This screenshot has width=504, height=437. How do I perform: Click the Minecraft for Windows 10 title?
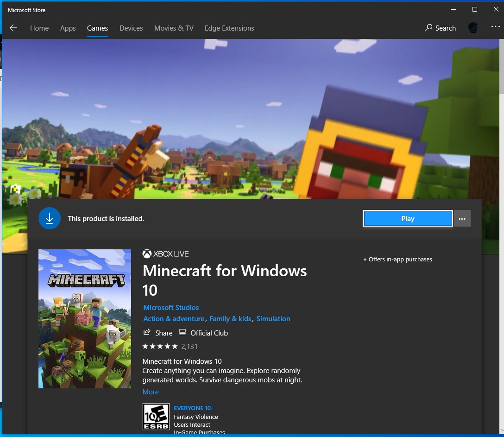[225, 280]
